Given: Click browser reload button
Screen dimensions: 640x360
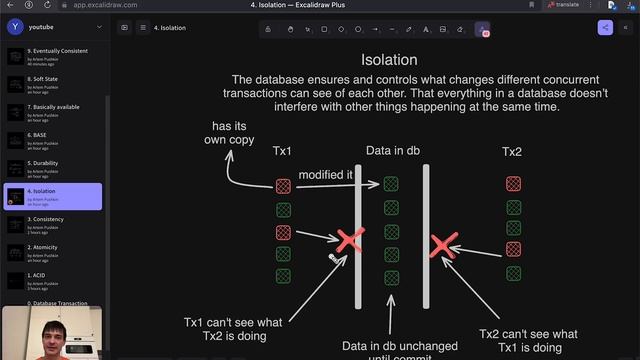Looking at the screenshot, I should click(x=47, y=5).
